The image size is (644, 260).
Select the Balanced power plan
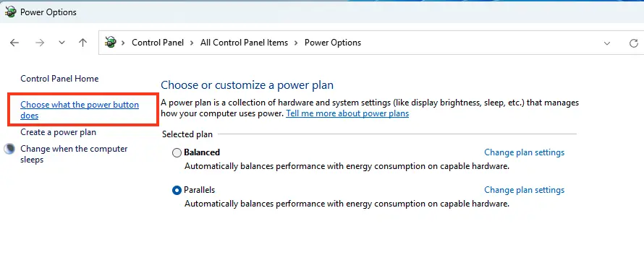pyautogui.click(x=177, y=152)
